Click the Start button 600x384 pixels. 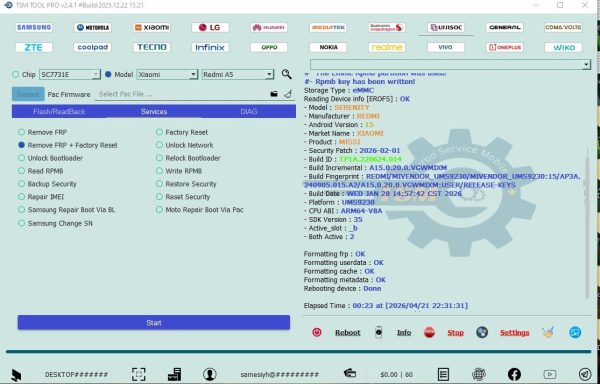coord(154,323)
